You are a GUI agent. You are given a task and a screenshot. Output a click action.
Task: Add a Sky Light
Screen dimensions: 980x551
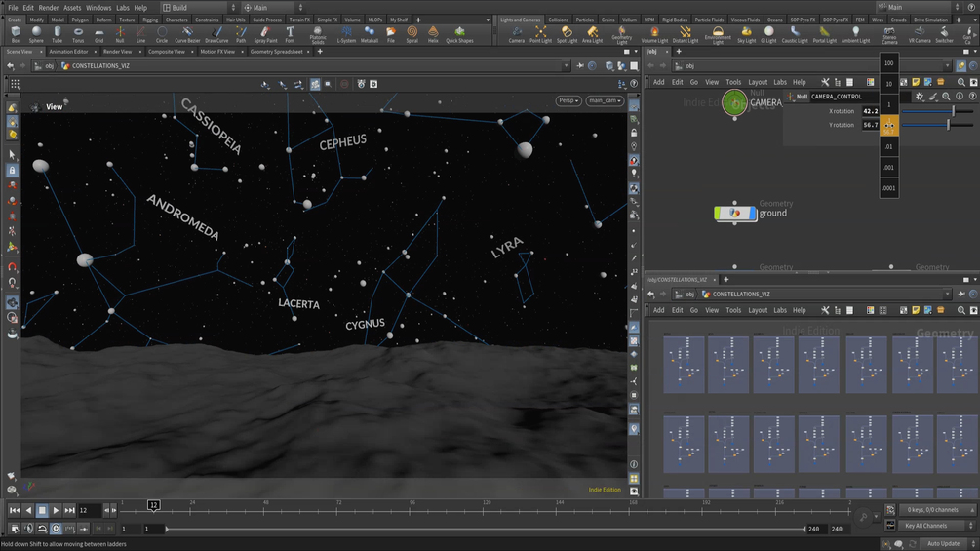coord(746,34)
